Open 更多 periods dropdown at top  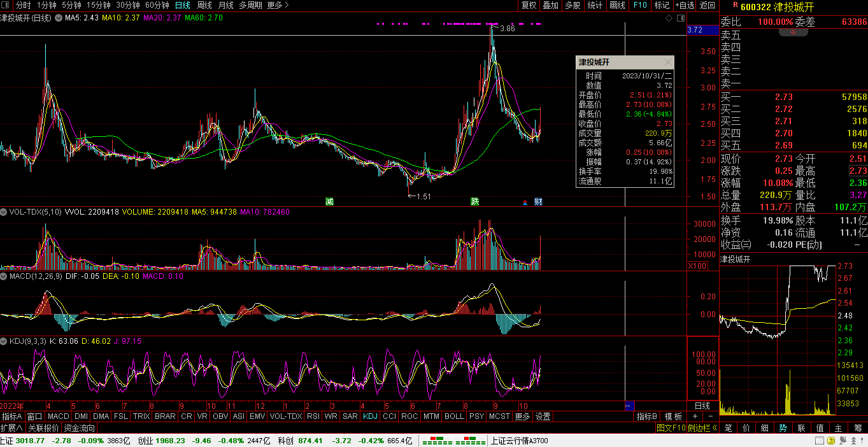(x=278, y=5)
